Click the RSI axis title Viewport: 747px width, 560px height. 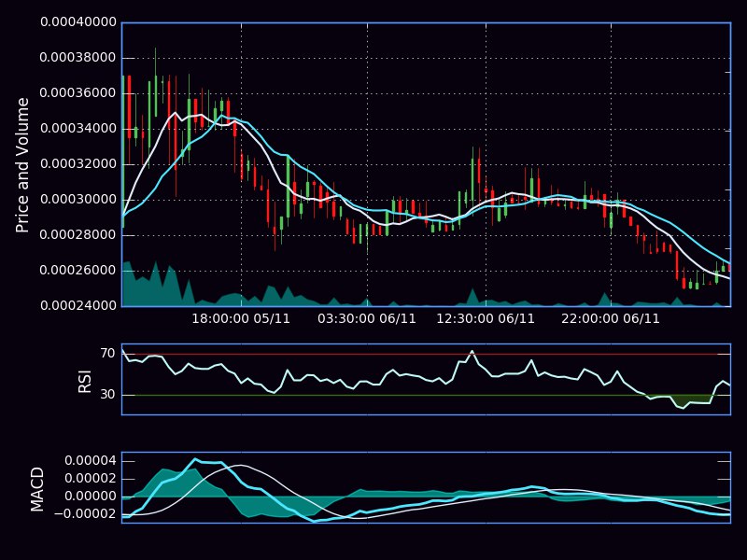coord(84,382)
